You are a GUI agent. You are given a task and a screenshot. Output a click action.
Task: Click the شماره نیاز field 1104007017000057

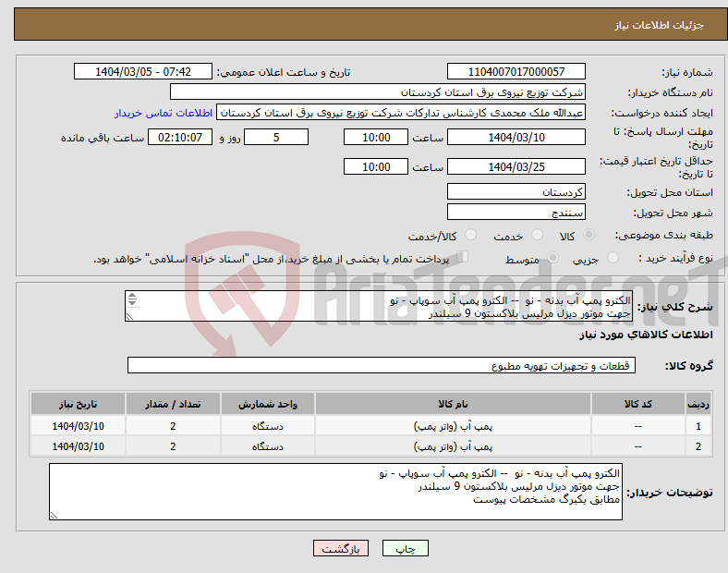tap(516, 71)
